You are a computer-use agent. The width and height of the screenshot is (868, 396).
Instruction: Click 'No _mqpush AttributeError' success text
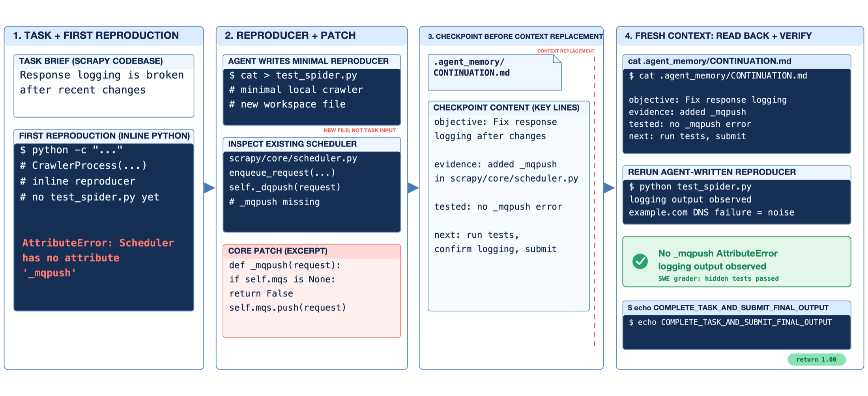pyautogui.click(x=718, y=253)
